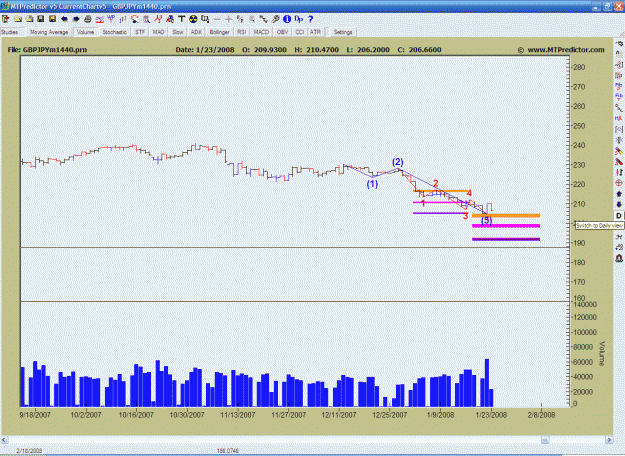Select the STF tab
The width and height of the screenshot is (625, 456).
tap(140, 32)
